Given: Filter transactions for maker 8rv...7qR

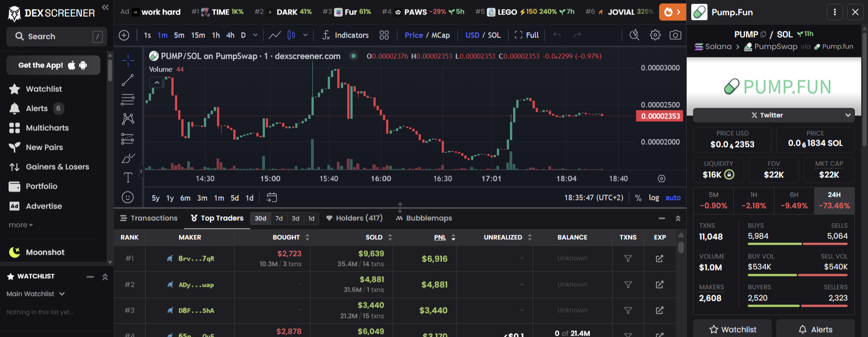Looking at the screenshot, I should pos(628,258).
